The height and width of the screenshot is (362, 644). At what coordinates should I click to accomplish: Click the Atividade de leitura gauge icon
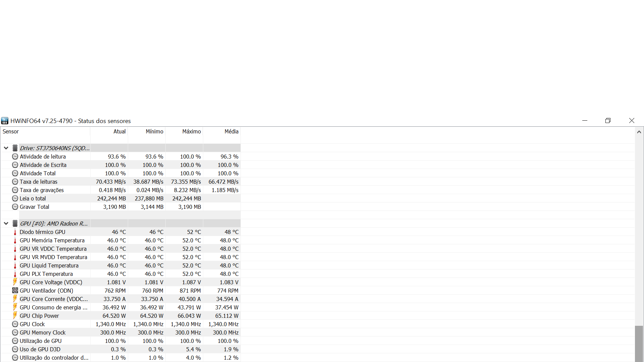pyautogui.click(x=15, y=157)
